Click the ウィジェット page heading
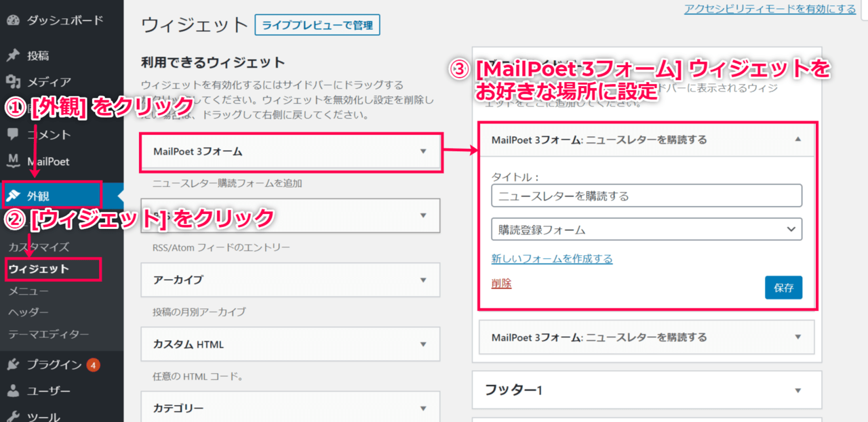868x422 pixels. pos(195,25)
